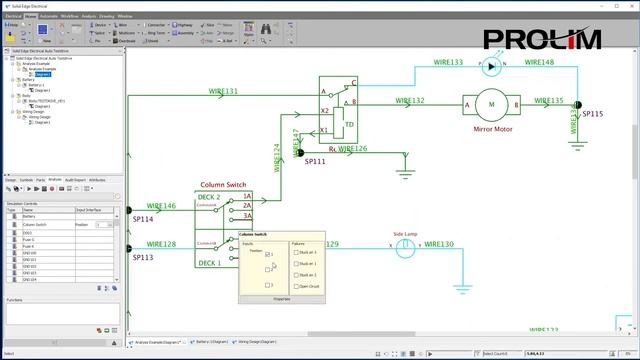Switch to the Wiring Design diagram tab
The image size is (640, 360).
[x=255, y=342]
